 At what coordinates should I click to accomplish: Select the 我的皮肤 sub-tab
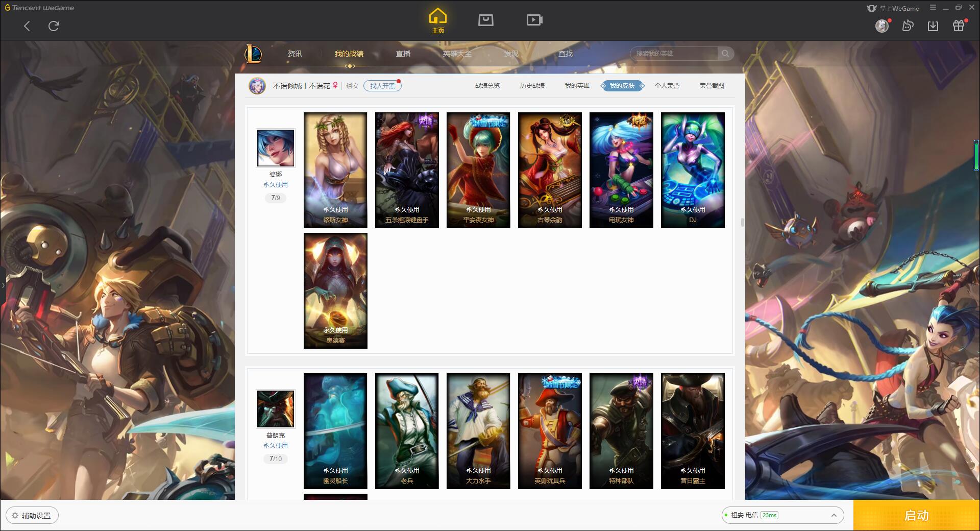[x=622, y=86]
